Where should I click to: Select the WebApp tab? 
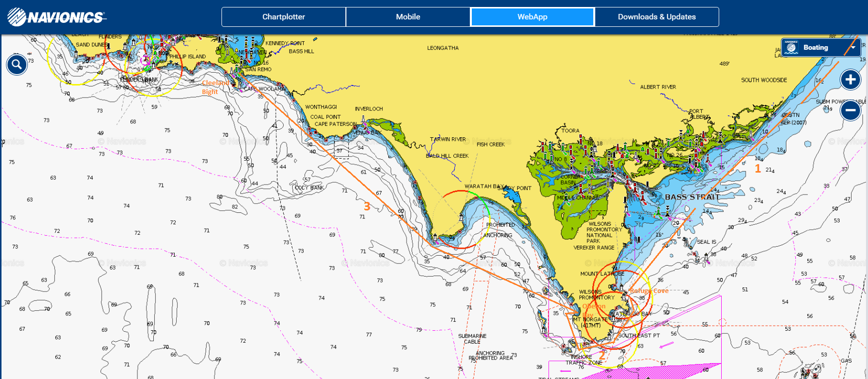point(532,17)
